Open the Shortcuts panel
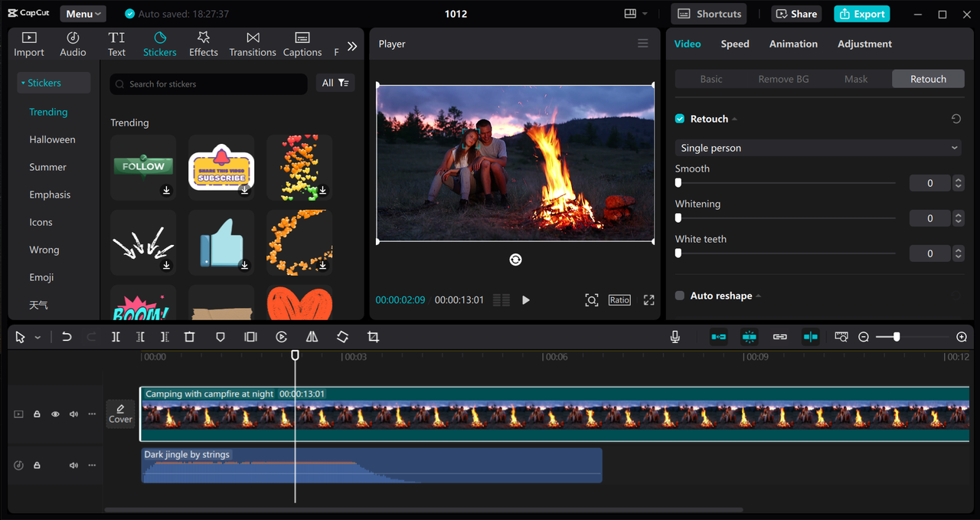 tap(710, 14)
